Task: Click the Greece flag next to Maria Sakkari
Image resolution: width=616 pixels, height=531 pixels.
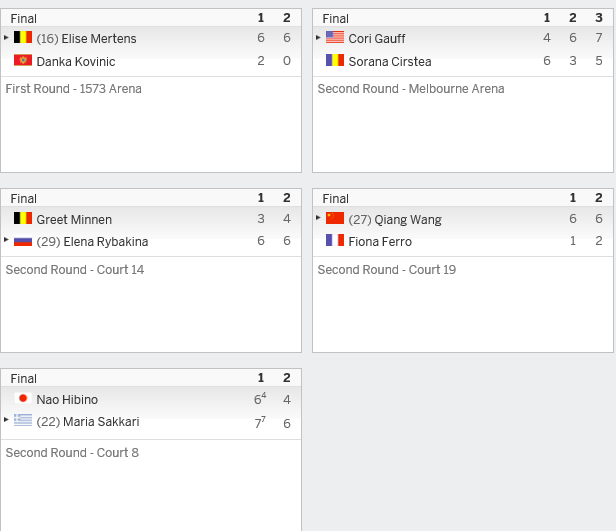Action: coord(23,420)
